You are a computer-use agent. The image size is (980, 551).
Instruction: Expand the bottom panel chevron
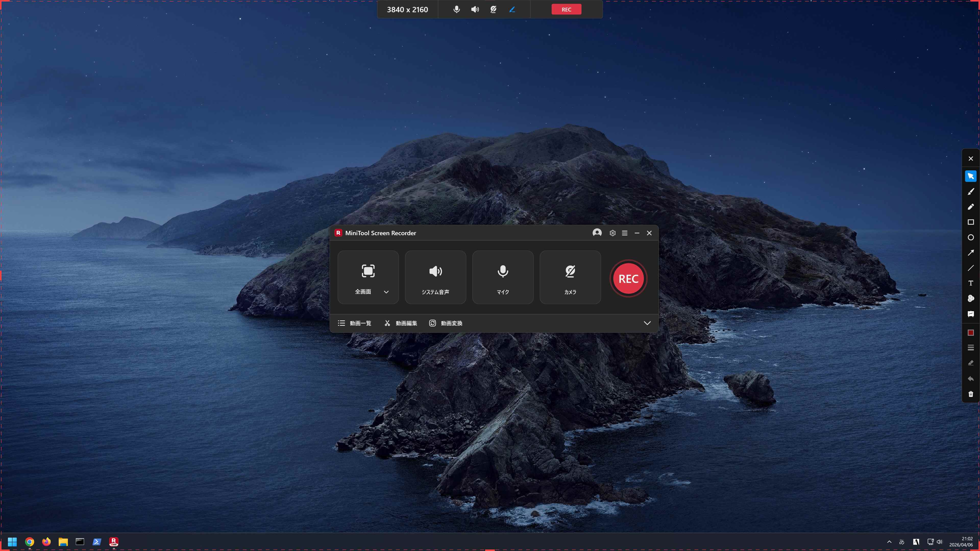(x=647, y=323)
